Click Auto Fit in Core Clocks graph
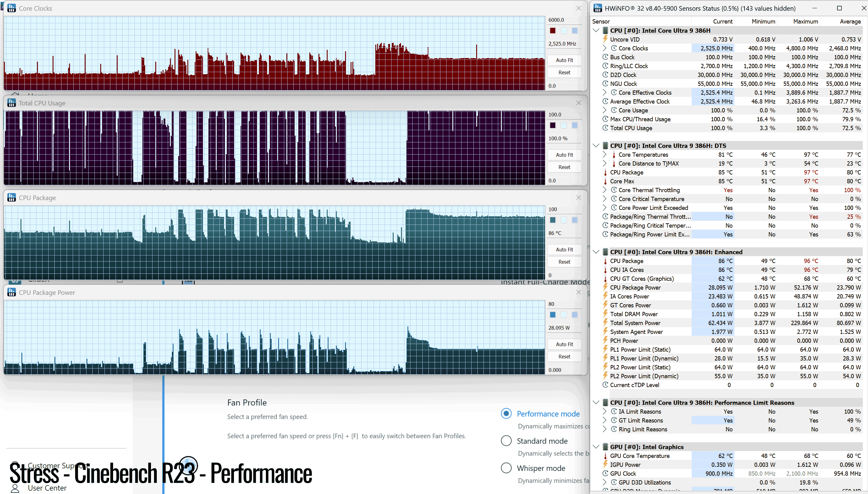The height and width of the screenshot is (494, 868). pos(564,60)
